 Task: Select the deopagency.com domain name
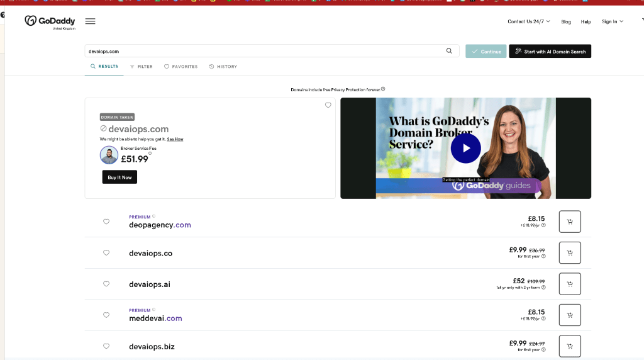(x=160, y=225)
